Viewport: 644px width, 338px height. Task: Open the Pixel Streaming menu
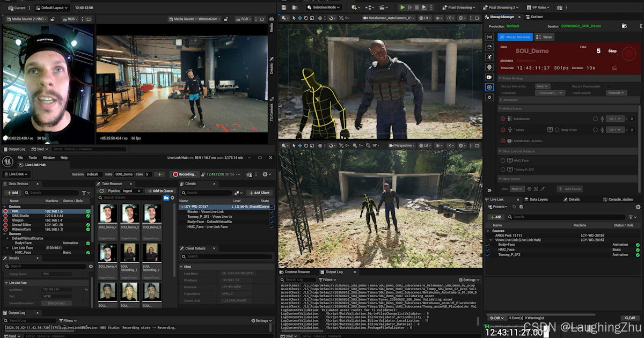coord(459,8)
